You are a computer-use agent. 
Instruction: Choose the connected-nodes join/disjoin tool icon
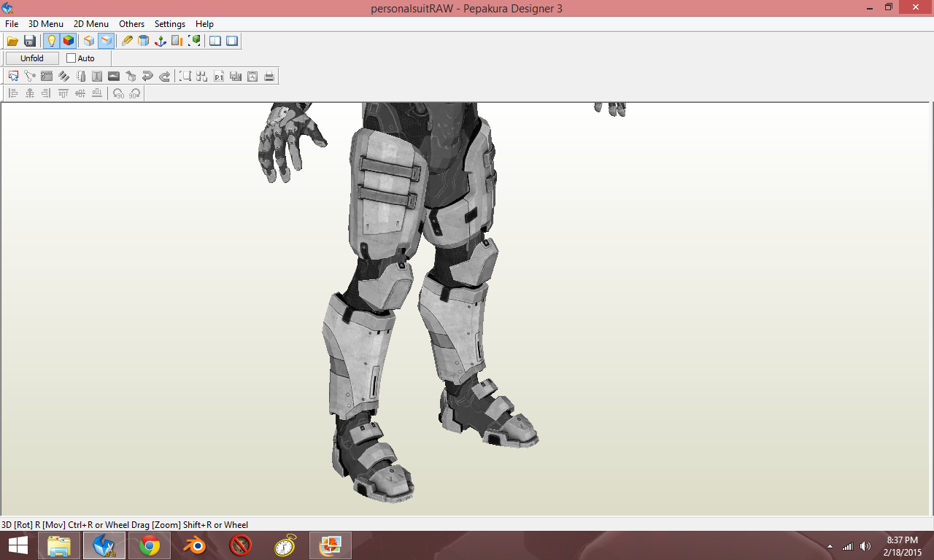[x=30, y=76]
